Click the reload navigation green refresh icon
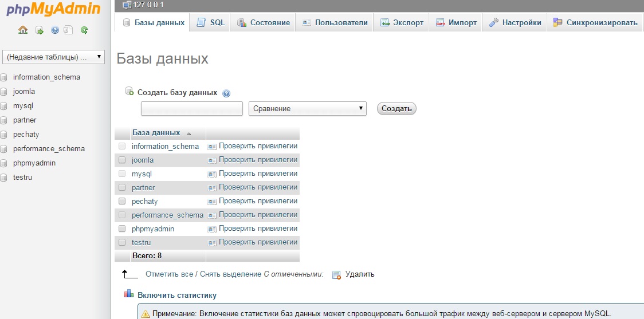This screenshot has width=644, height=319. pyautogui.click(x=84, y=30)
